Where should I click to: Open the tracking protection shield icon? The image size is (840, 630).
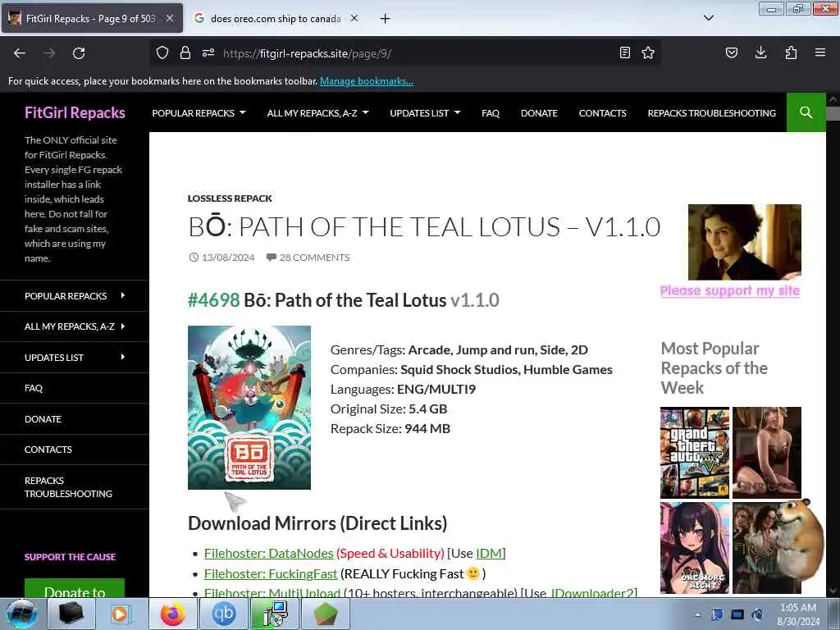tap(162, 52)
